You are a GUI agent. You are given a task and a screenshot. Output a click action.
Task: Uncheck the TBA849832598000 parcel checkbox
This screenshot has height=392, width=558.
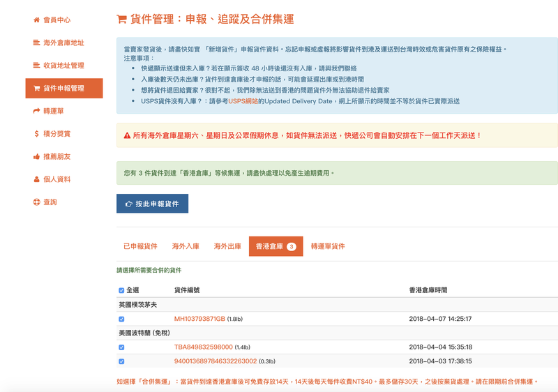click(x=121, y=347)
